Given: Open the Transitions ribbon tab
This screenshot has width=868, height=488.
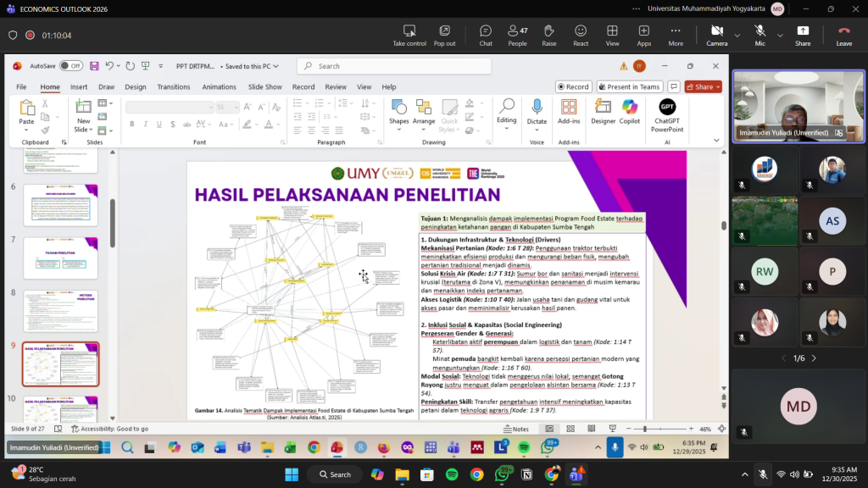Looking at the screenshot, I should tap(174, 86).
